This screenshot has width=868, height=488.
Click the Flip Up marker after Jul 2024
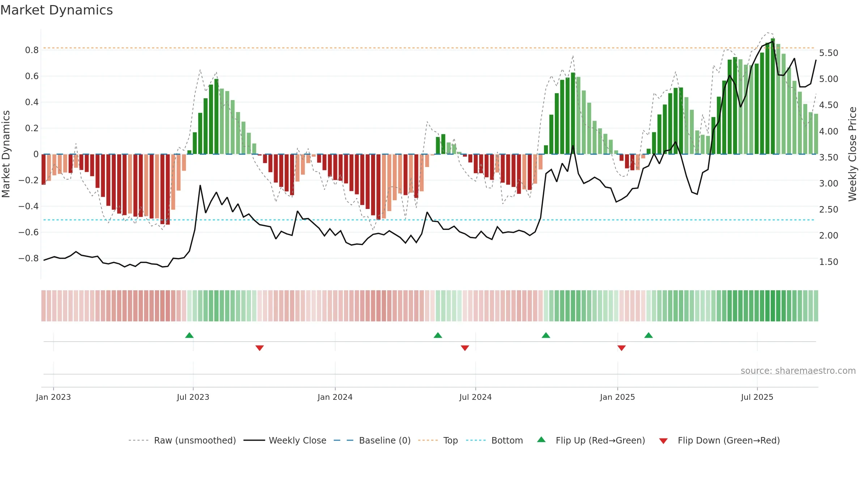coord(546,335)
